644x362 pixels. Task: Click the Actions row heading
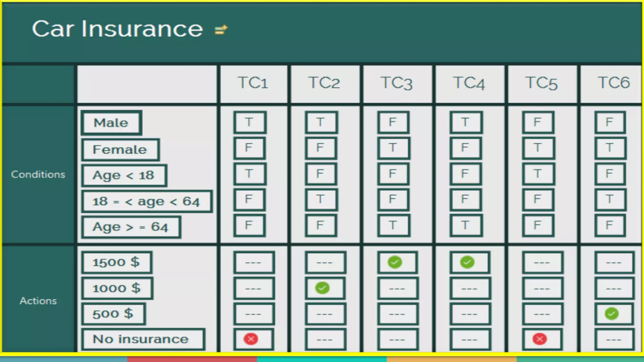[38, 301]
